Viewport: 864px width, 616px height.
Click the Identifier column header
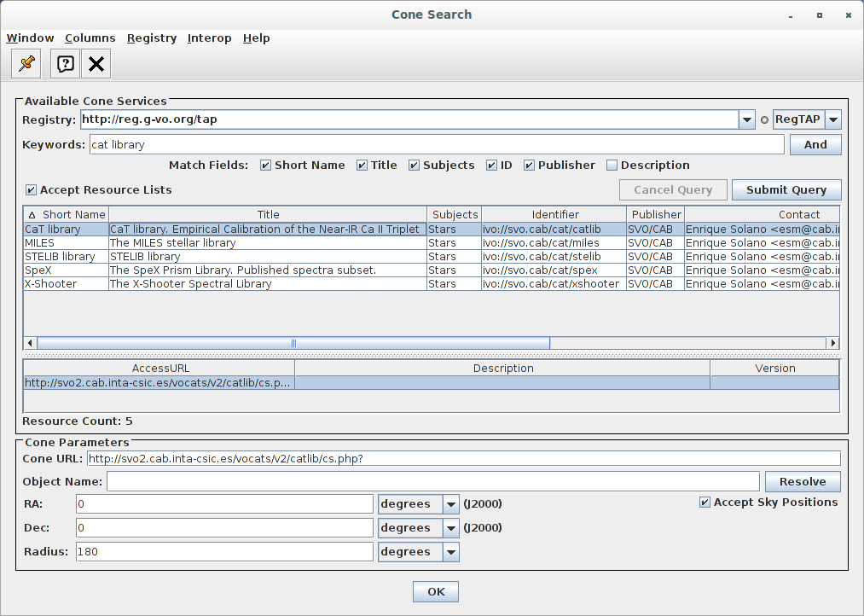click(x=554, y=214)
